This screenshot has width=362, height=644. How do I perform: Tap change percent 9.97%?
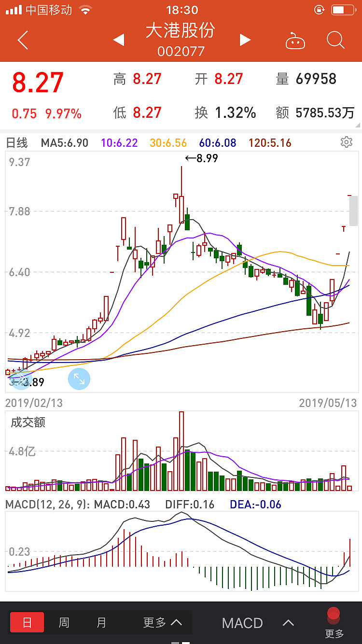63,114
